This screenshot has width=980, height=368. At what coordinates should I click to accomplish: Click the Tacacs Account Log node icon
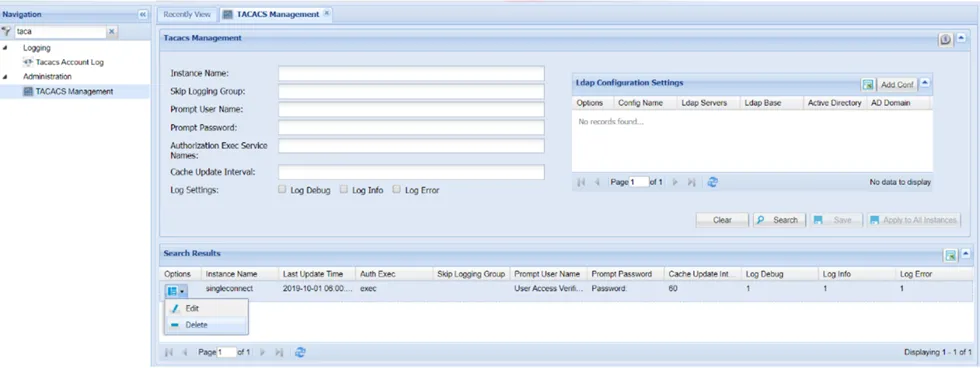[x=28, y=62]
